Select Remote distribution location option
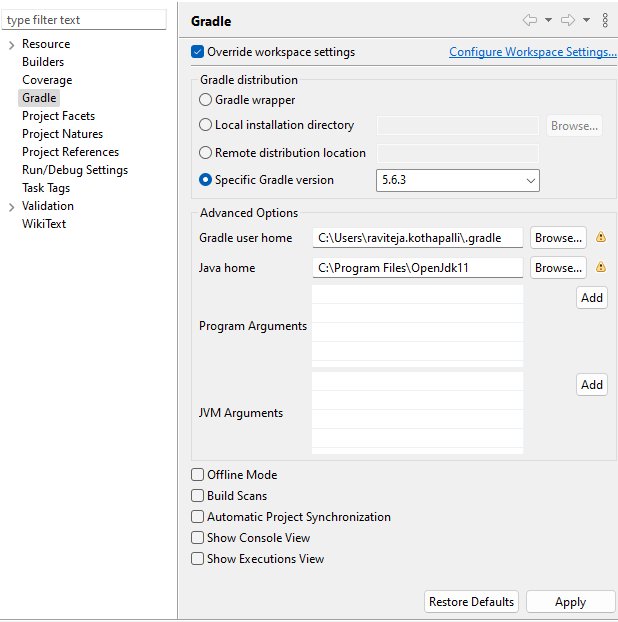Viewport: 618px width, 622px height. coord(205,153)
